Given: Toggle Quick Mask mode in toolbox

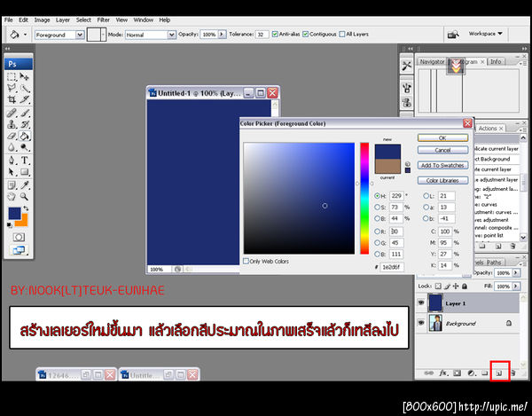Looking at the screenshot, I should click(x=19, y=237).
